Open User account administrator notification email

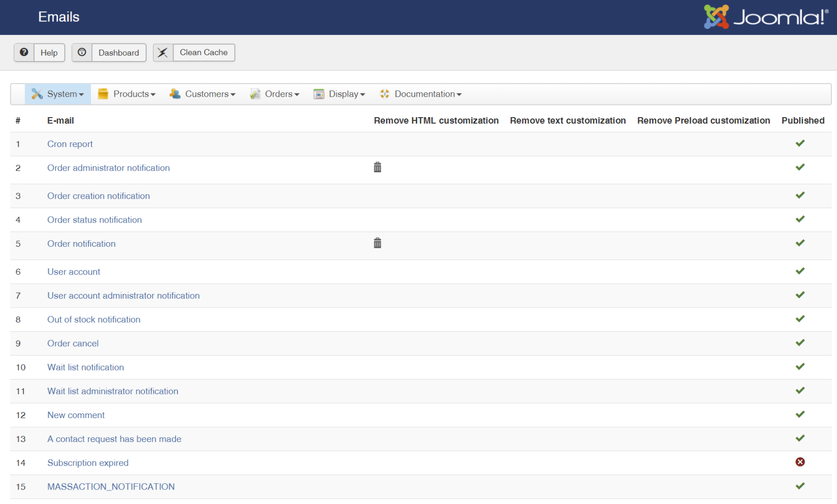coord(123,295)
